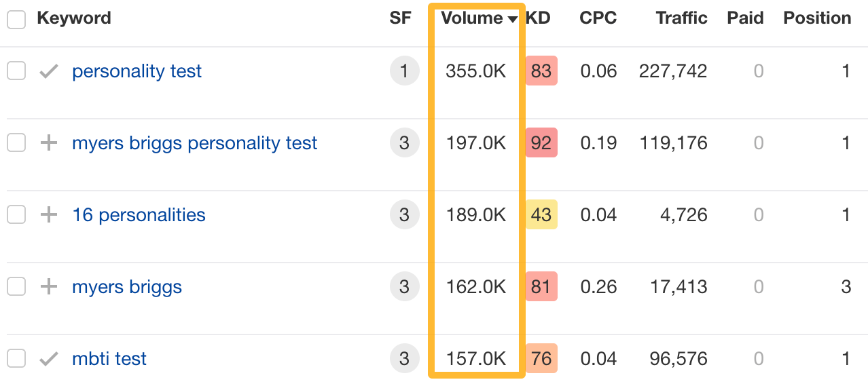The width and height of the screenshot is (868, 384).
Task: Open the personality test keyword link
Action: point(137,71)
